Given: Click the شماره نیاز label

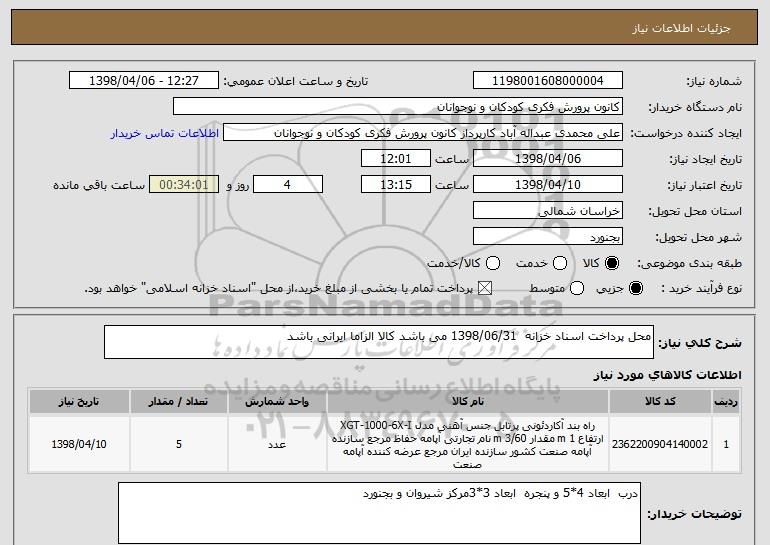Looking at the screenshot, I should pos(714,81).
